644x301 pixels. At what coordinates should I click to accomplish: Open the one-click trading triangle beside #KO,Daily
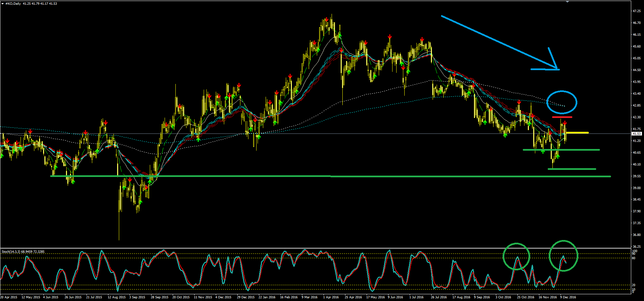click(x=3, y=3)
